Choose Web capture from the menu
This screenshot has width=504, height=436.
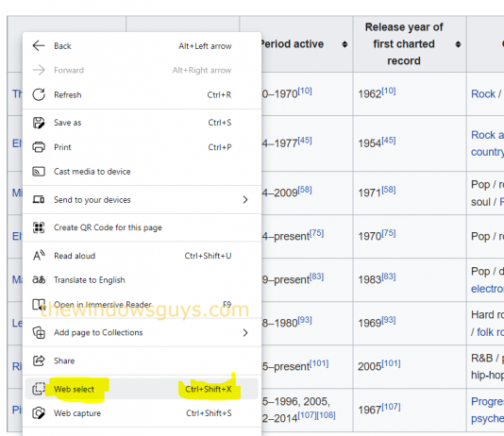coord(142,413)
